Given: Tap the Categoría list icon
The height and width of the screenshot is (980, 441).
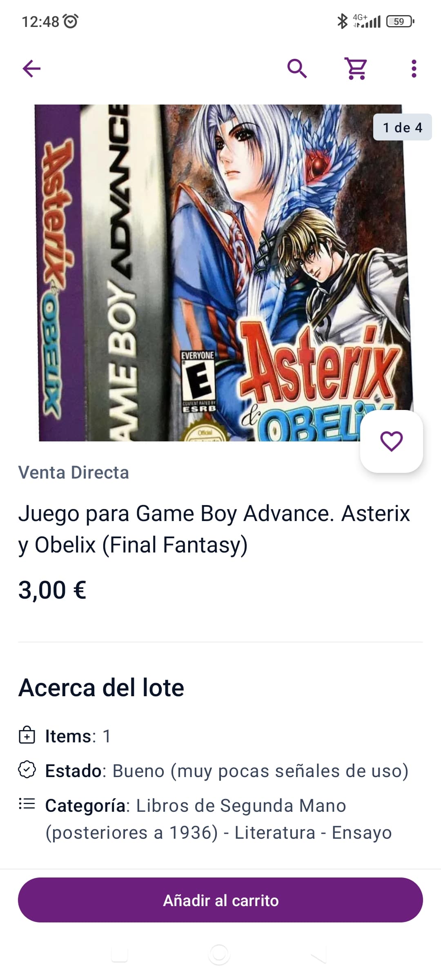Looking at the screenshot, I should click(27, 804).
